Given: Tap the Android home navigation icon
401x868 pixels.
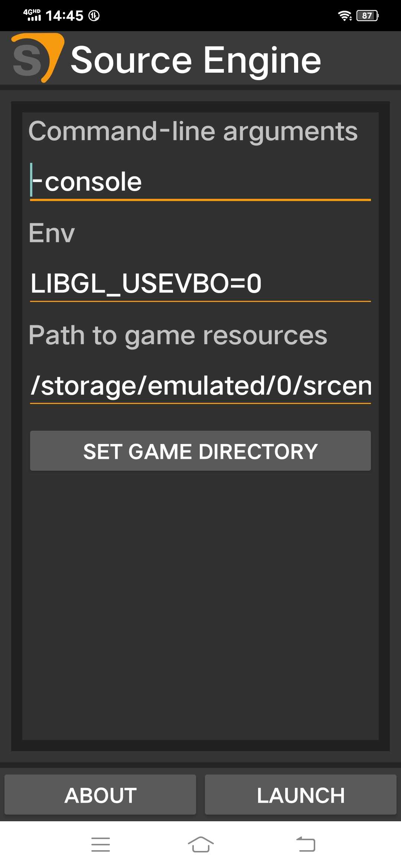Looking at the screenshot, I should click(200, 844).
